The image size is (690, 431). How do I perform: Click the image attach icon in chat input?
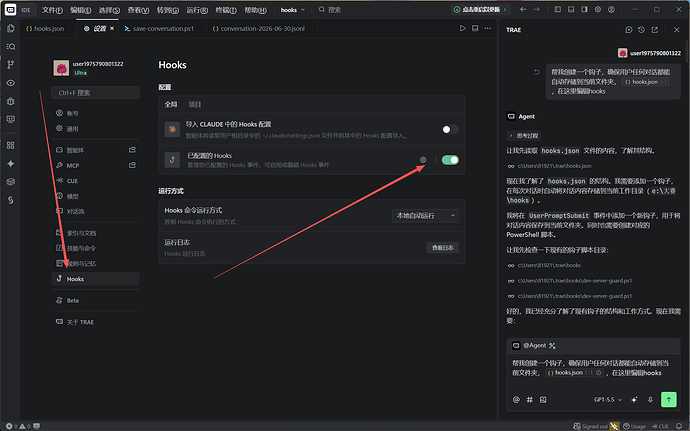coord(543,400)
